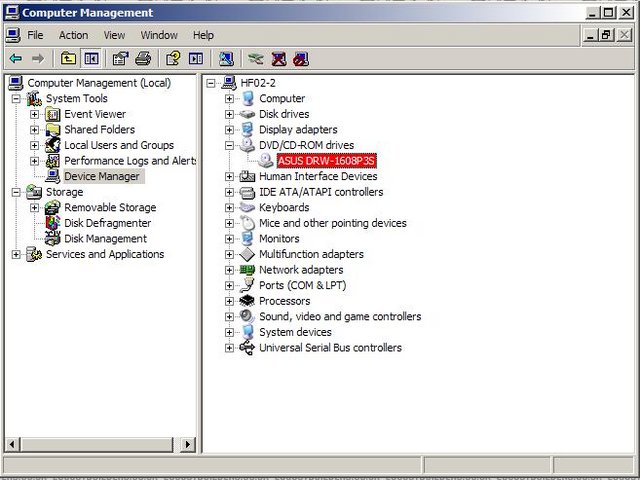Click the Scan for hardware changes icon
The width and height of the screenshot is (640, 480).
[x=226, y=59]
